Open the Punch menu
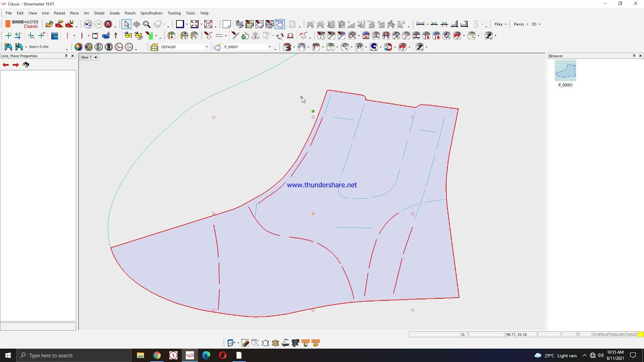 (130, 13)
